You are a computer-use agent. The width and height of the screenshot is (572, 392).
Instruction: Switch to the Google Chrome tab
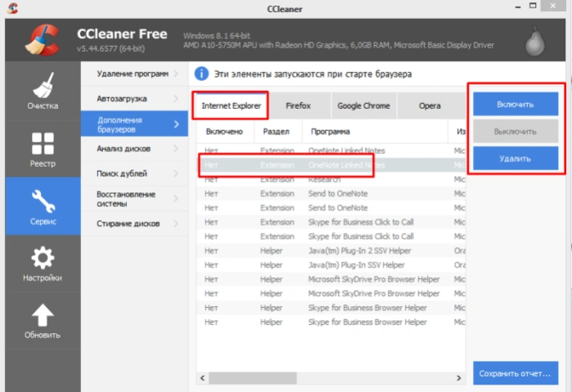pyautogui.click(x=363, y=106)
